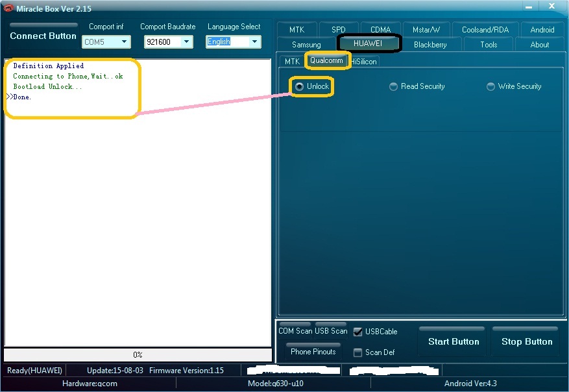Image resolution: width=569 pixels, height=392 pixels.
Task: Click the Start Button
Action: (x=454, y=341)
